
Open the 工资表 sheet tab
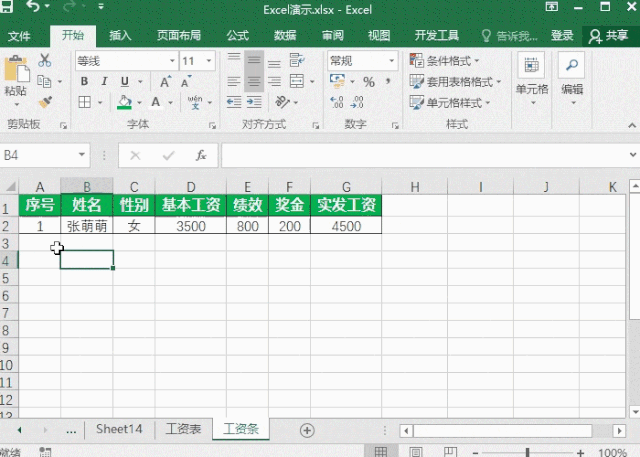(183, 429)
